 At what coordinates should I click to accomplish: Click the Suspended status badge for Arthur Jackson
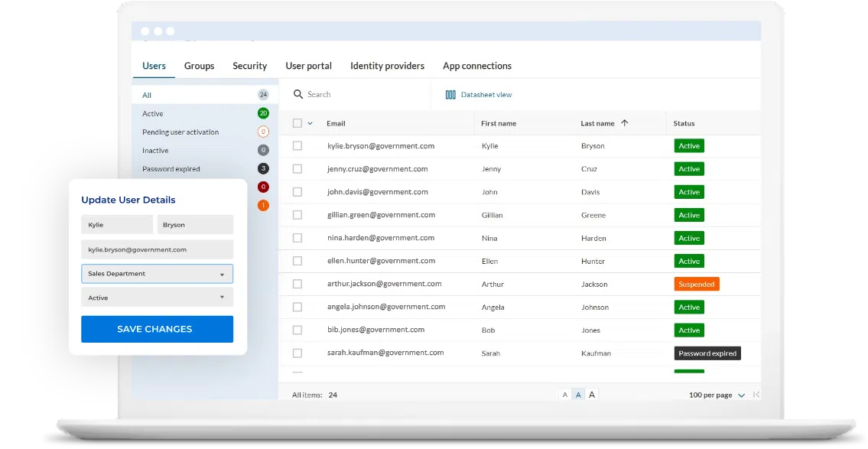point(696,284)
